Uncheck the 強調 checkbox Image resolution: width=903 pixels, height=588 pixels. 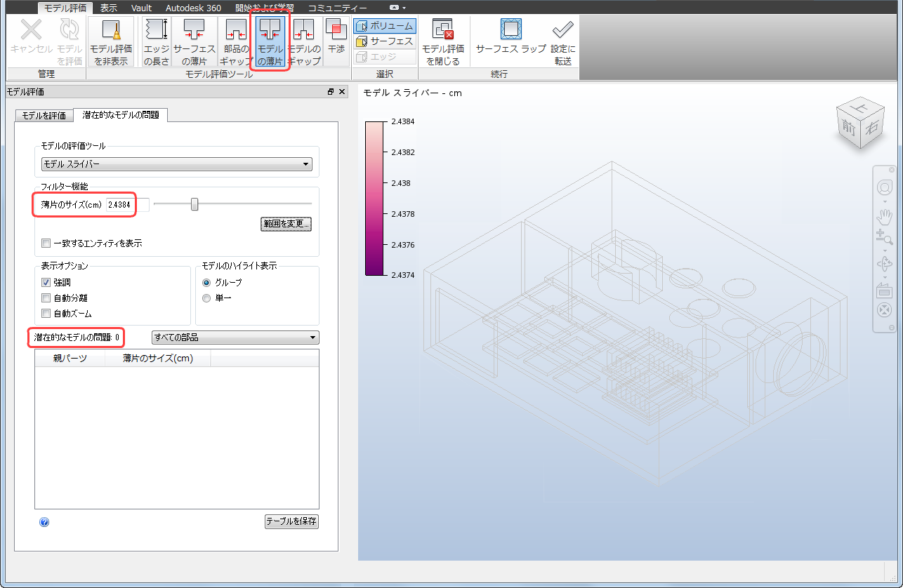click(46, 282)
